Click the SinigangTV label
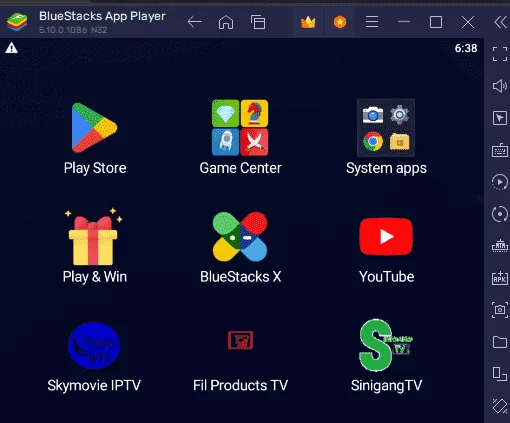This screenshot has width=510, height=423. click(x=386, y=386)
